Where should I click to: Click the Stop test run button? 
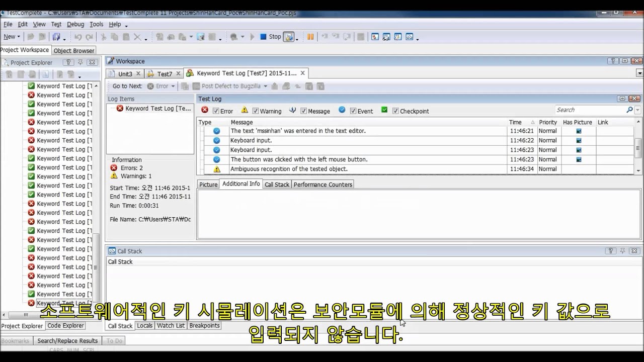point(270,37)
